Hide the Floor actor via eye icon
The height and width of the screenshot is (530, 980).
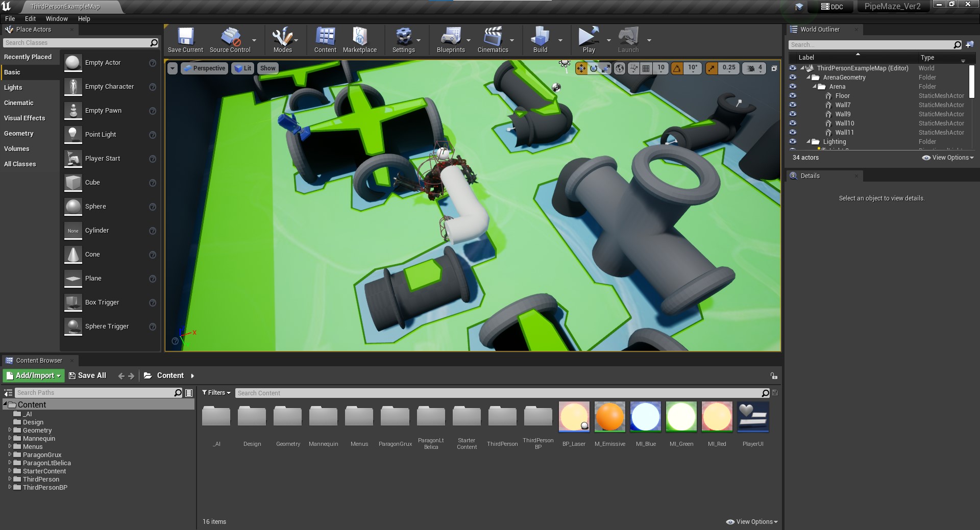pyautogui.click(x=793, y=96)
